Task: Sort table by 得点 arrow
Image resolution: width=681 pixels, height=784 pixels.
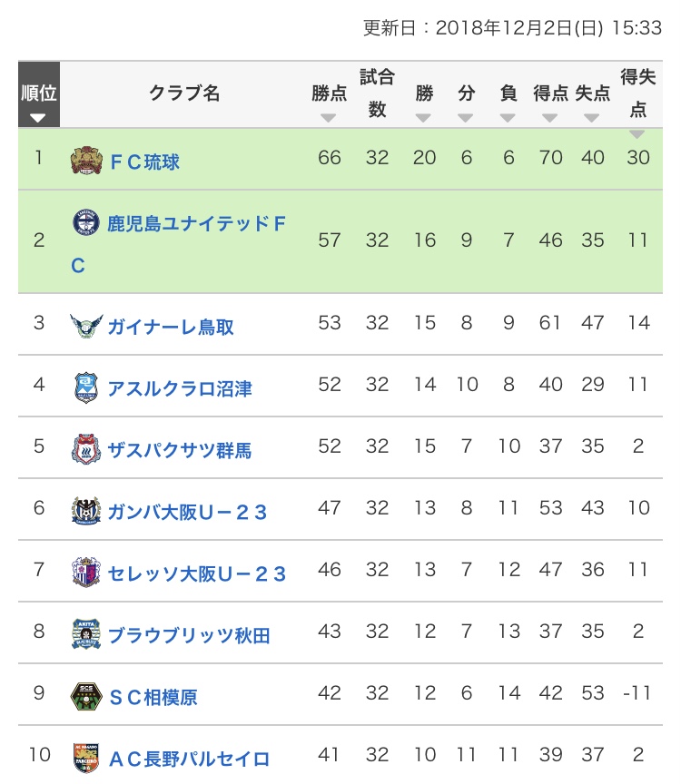Action: click(550, 118)
